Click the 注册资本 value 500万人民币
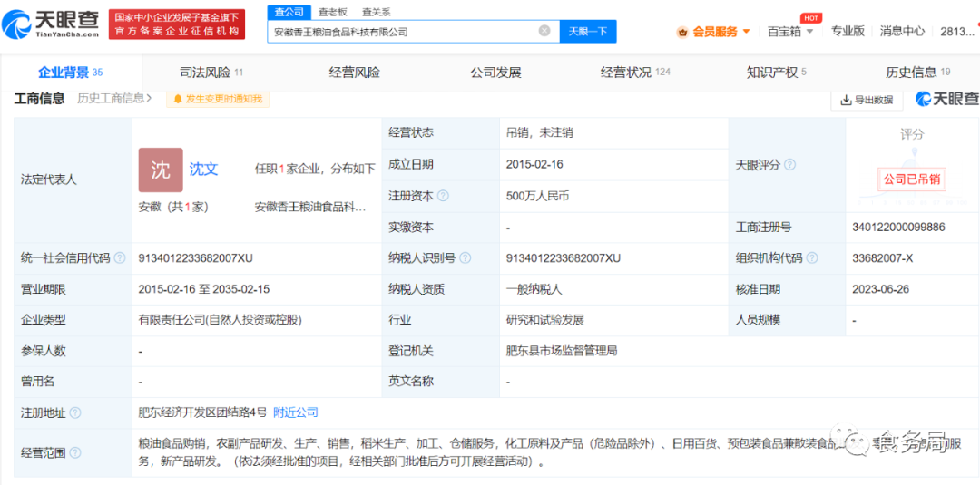 click(x=538, y=196)
